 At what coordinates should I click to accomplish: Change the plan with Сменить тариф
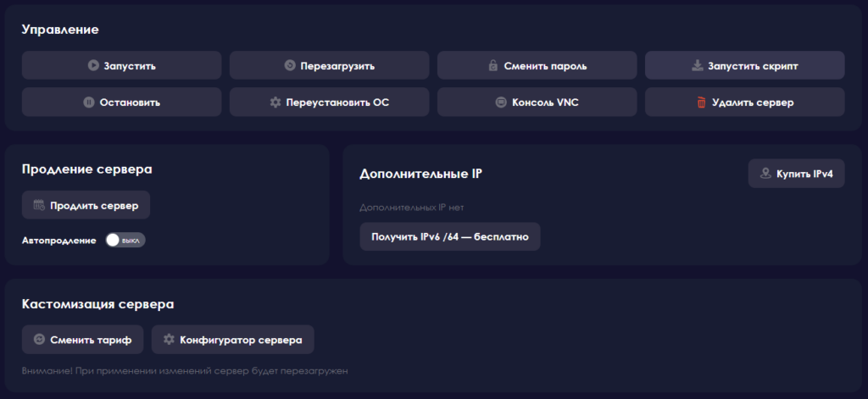82,340
